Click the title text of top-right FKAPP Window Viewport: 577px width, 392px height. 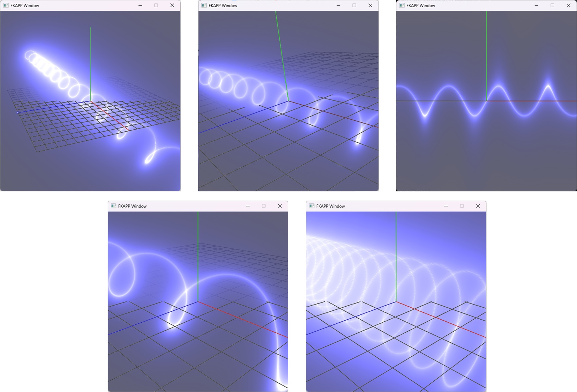421,5
